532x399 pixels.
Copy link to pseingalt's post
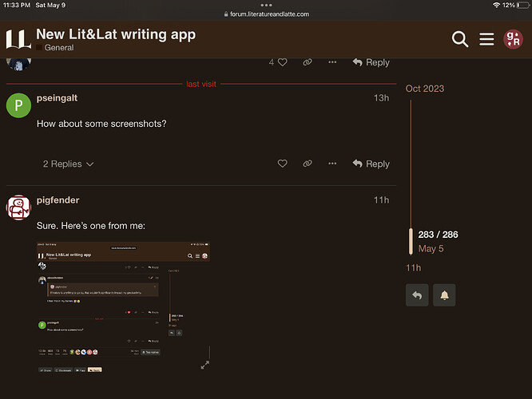pyautogui.click(x=308, y=164)
